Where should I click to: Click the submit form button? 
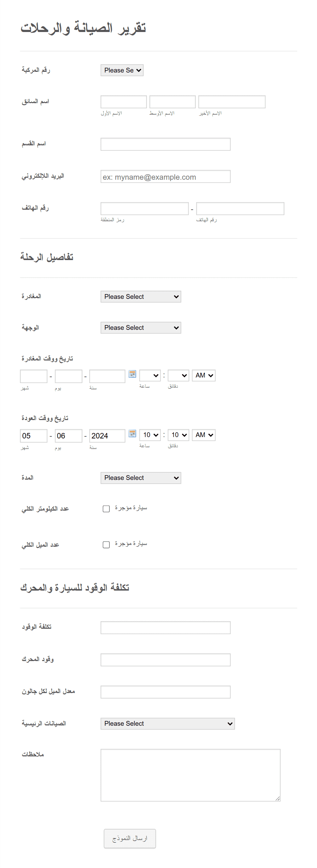pyautogui.click(x=130, y=838)
